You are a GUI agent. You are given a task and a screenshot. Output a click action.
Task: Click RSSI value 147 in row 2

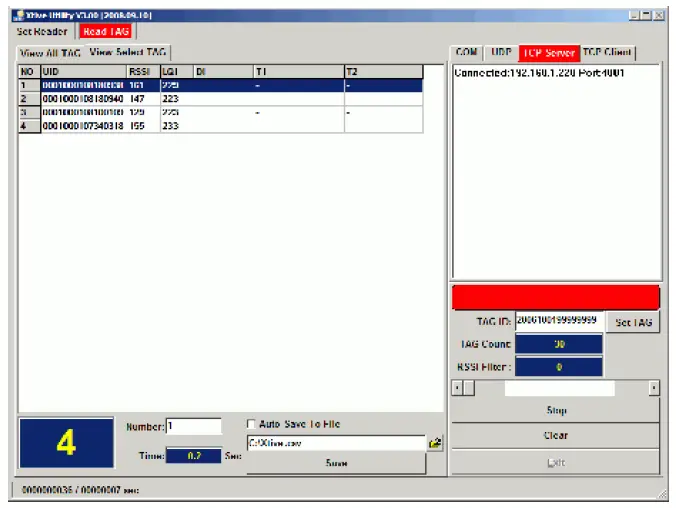(x=137, y=99)
